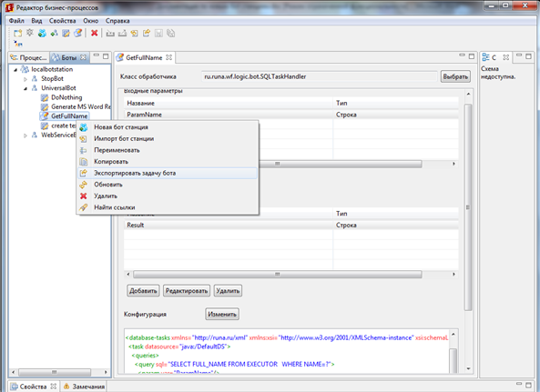Open the Замечания bottom tab

click(84, 387)
